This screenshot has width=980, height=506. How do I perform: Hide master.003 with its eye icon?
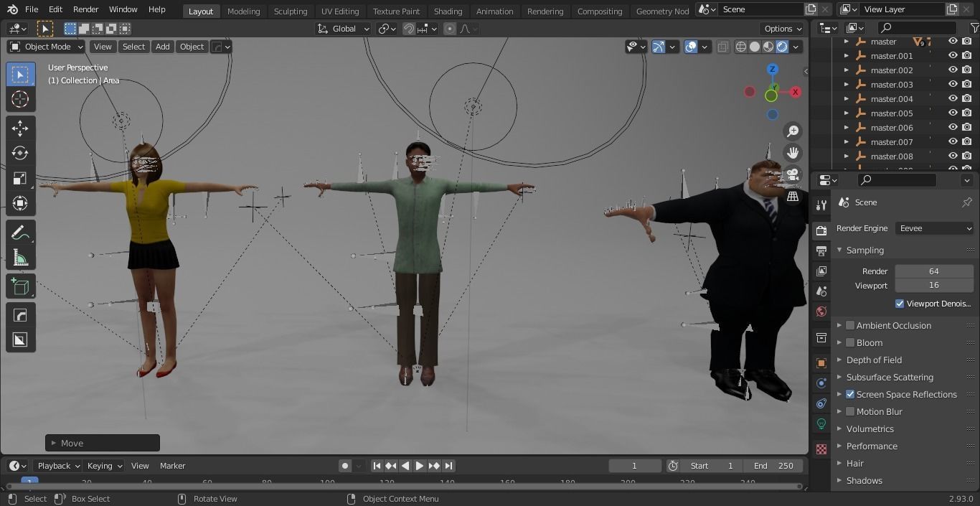point(953,85)
